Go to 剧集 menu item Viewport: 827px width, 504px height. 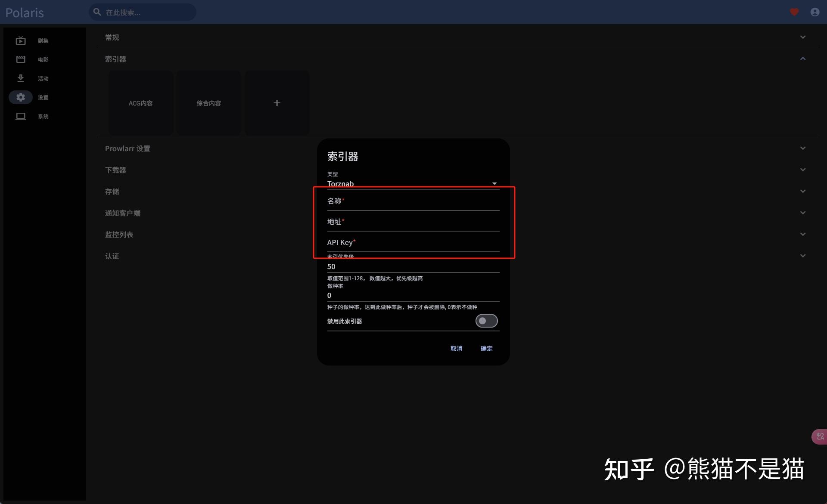(43, 41)
